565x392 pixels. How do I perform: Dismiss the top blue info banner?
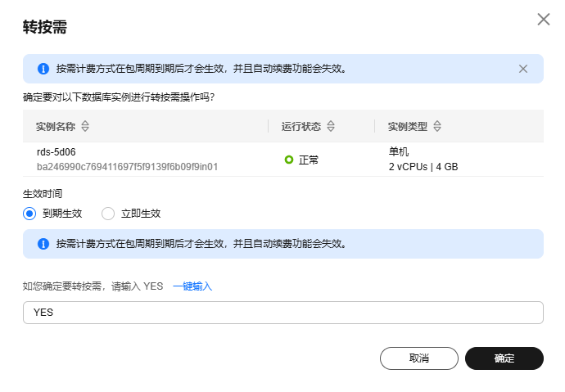(x=523, y=69)
